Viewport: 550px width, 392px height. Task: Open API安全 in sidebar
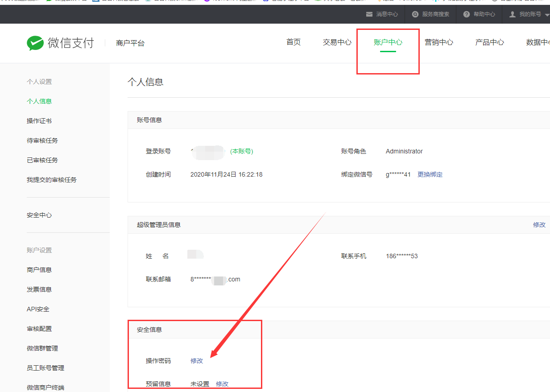pyautogui.click(x=38, y=309)
